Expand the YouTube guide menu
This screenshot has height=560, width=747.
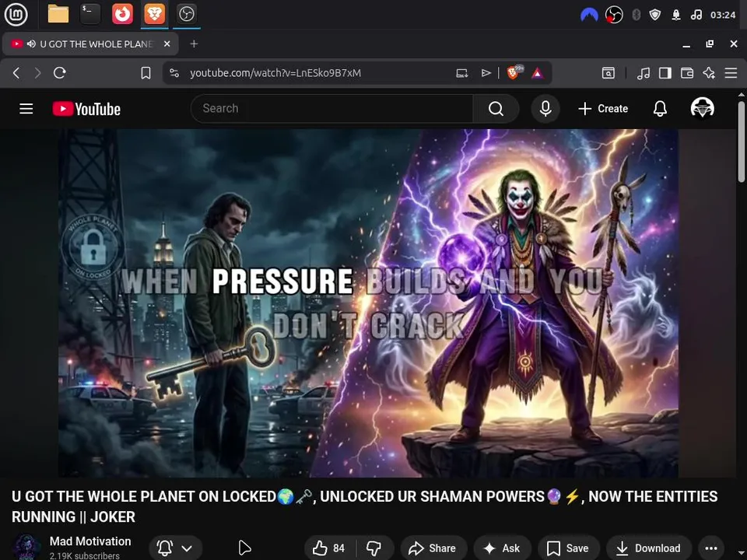[26, 109]
